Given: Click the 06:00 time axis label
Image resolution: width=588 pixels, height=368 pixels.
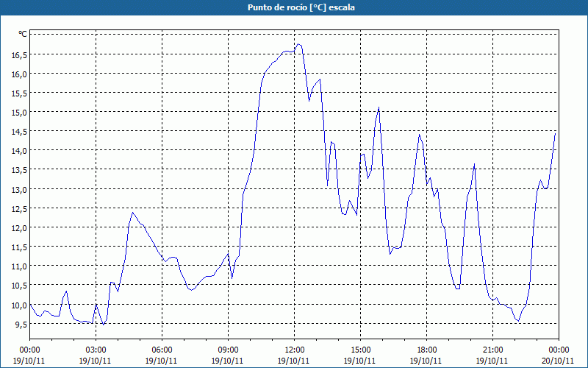Looking at the screenshot, I should pos(162,350).
